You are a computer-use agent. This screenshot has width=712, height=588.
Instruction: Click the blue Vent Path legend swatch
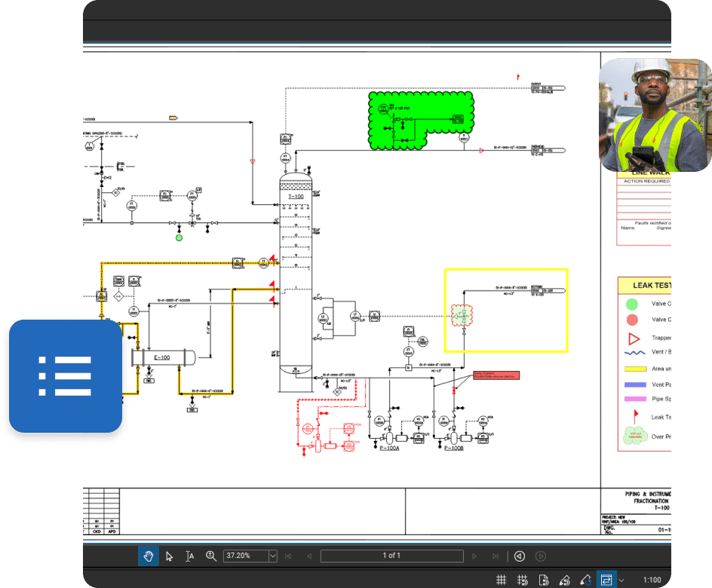click(x=635, y=384)
